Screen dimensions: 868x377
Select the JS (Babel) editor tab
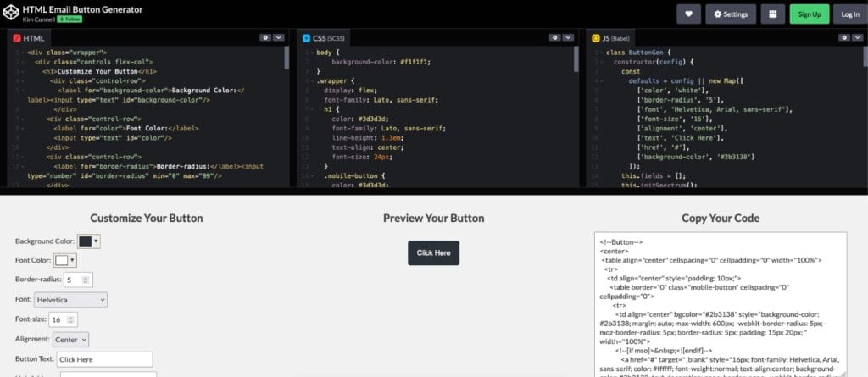click(x=611, y=38)
